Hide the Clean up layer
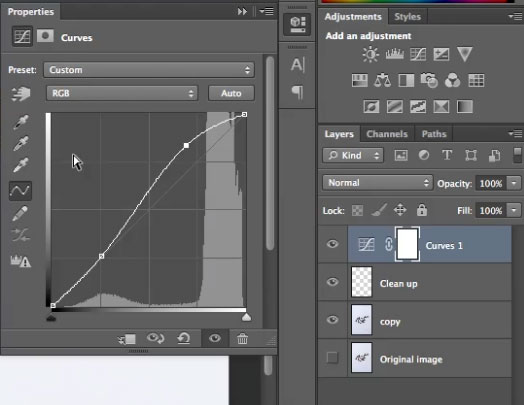The height and width of the screenshot is (405, 524). click(332, 282)
